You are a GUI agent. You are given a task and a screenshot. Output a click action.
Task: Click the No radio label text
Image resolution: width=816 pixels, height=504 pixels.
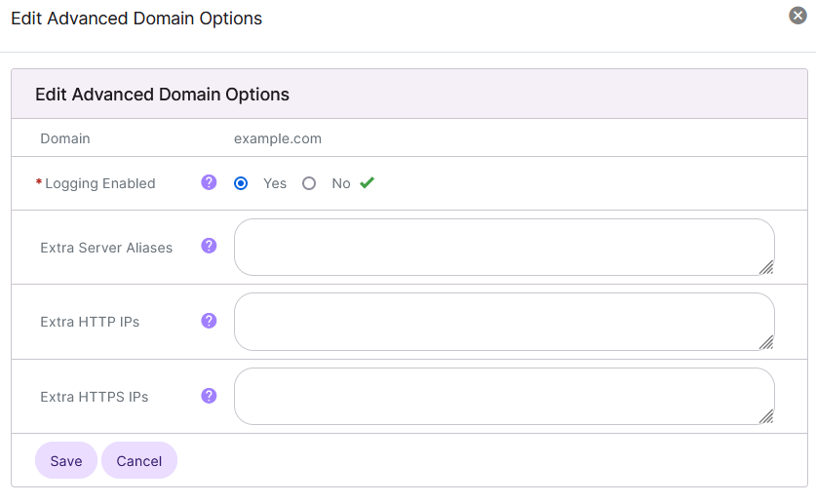click(x=341, y=183)
